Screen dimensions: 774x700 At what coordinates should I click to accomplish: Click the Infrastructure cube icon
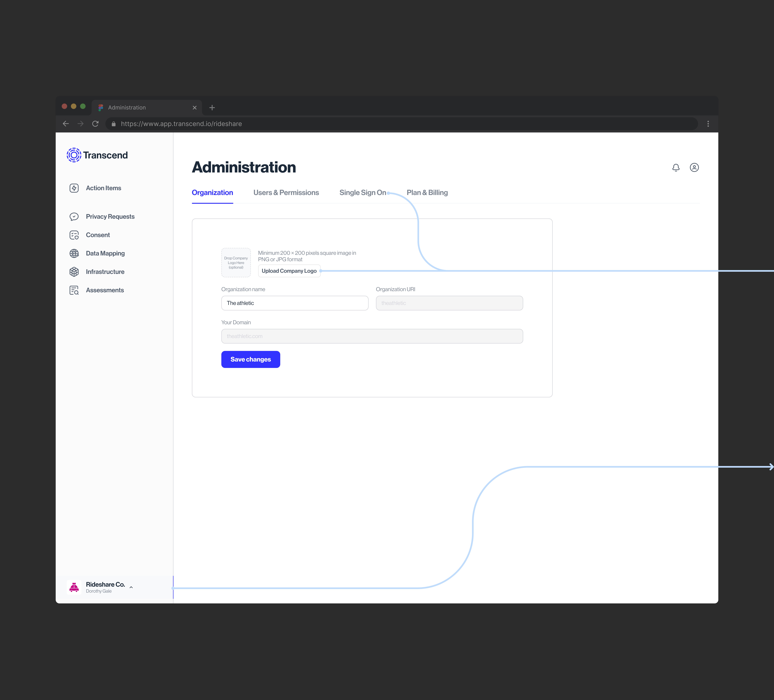[74, 272]
